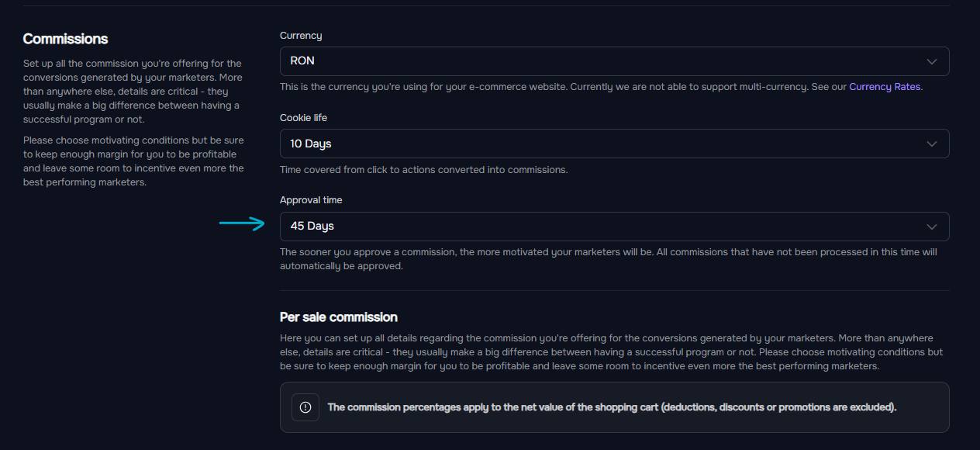Viewport: 980px width, 450px height.
Task: Click the blue arrow pointing at Approval time
Action: pyautogui.click(x=242, y=224)
